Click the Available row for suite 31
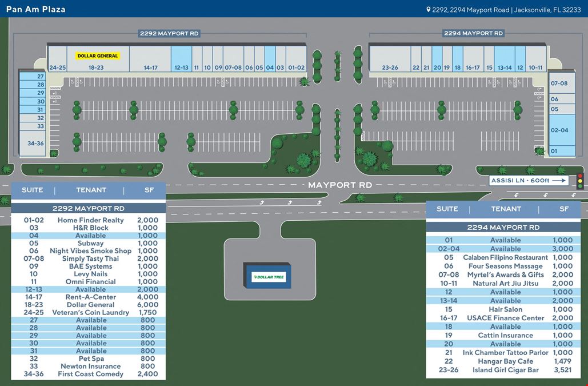 click(89, 351)
